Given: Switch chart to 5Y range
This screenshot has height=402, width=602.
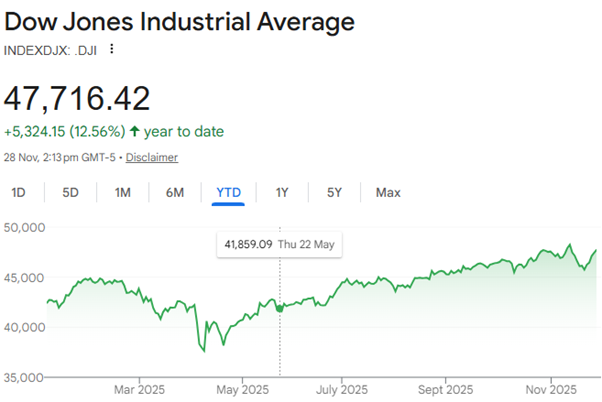Looking at the screenshot, I should (332, 192).
